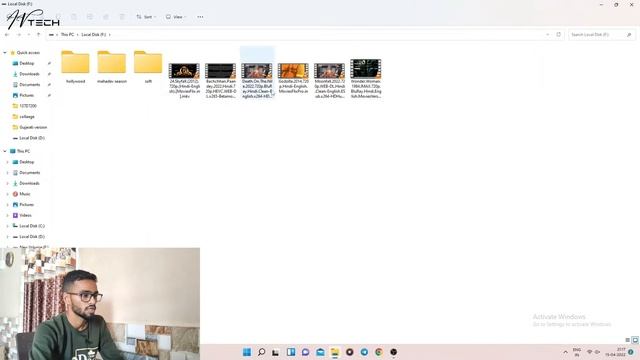Click File Explorer icon on taskbar
This screenshot has width=640, height=360.
335,352
